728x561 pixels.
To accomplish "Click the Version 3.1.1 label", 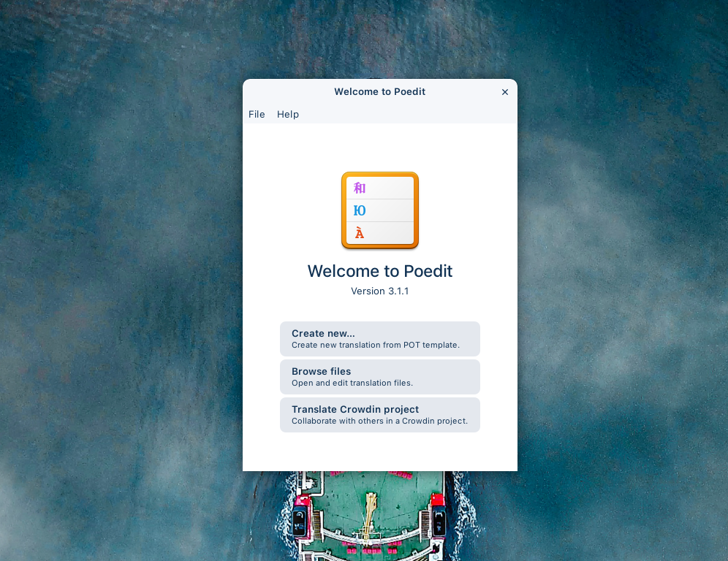I will pos(380,291).
